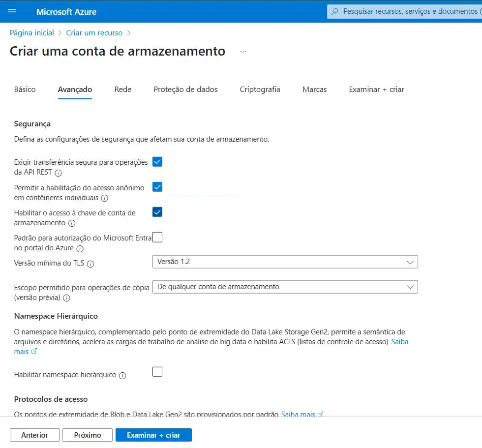This screenshot has width=482, height=448.
Task: Open Versão mínima do TLS dropdown
Action: (x=285, y=262)
